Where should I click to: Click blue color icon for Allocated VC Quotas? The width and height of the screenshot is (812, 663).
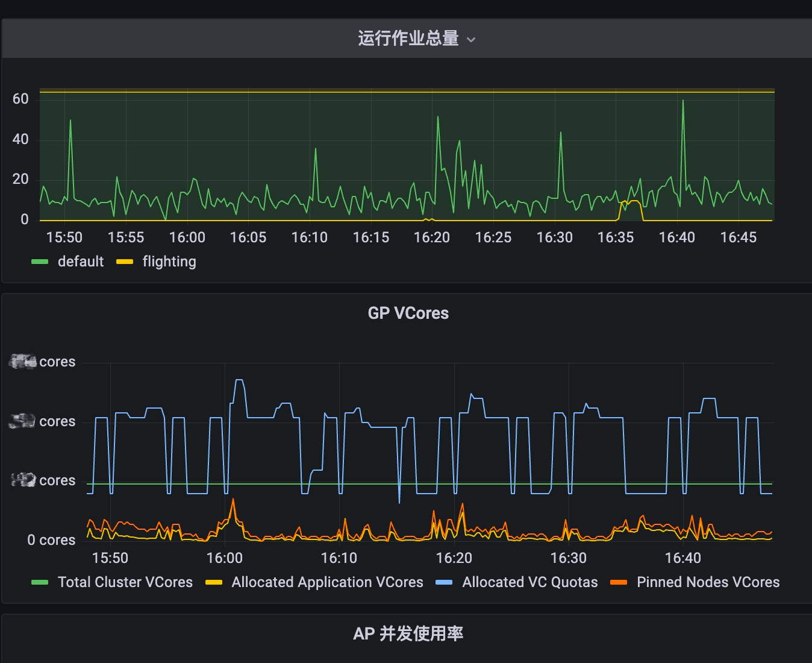(444, 582)
